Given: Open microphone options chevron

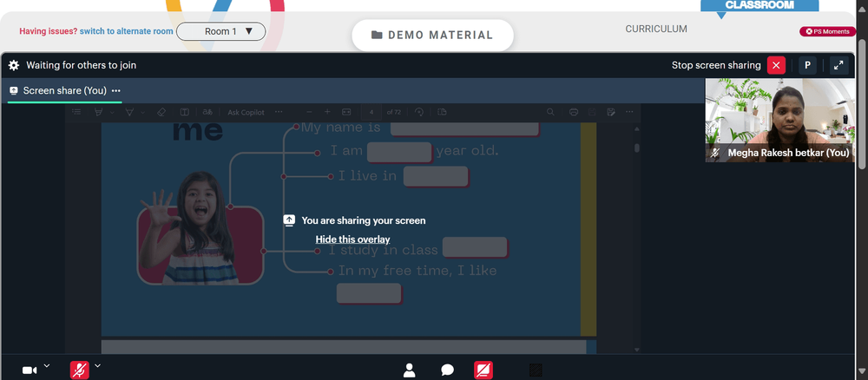Looking at the screenshot, I should click(x=98, y=365).
